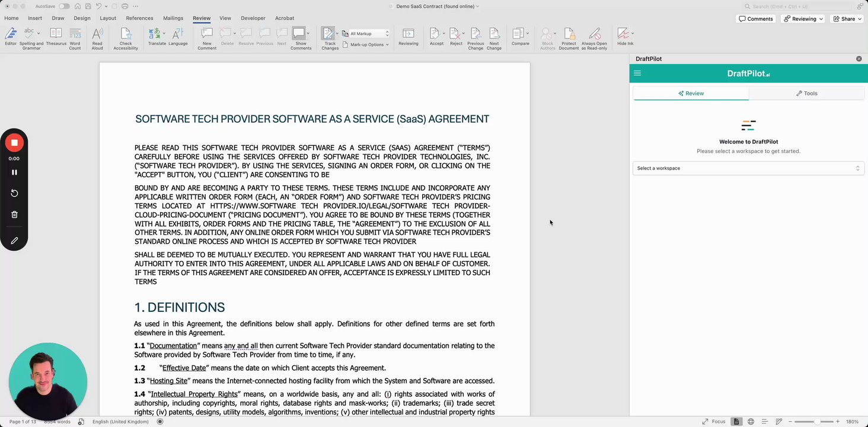This screenshot has width=868, height=427.
Task: Add a New Comment
Action: pyautogui.click(x=207, y=39)
